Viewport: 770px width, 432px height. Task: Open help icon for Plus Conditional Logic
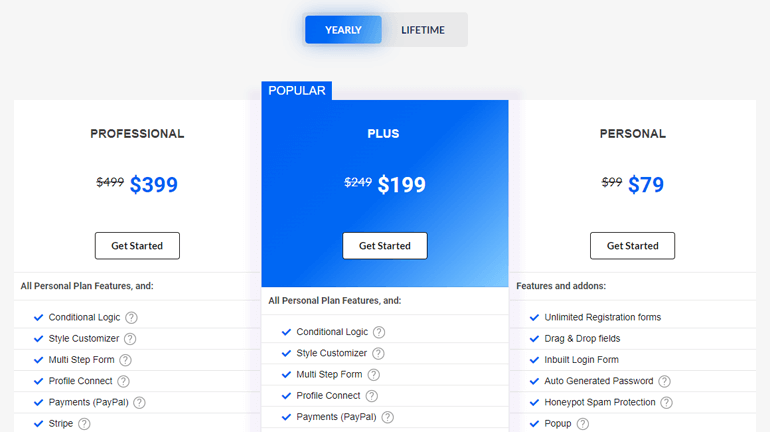pyautogui.click(x=379, y=332)
